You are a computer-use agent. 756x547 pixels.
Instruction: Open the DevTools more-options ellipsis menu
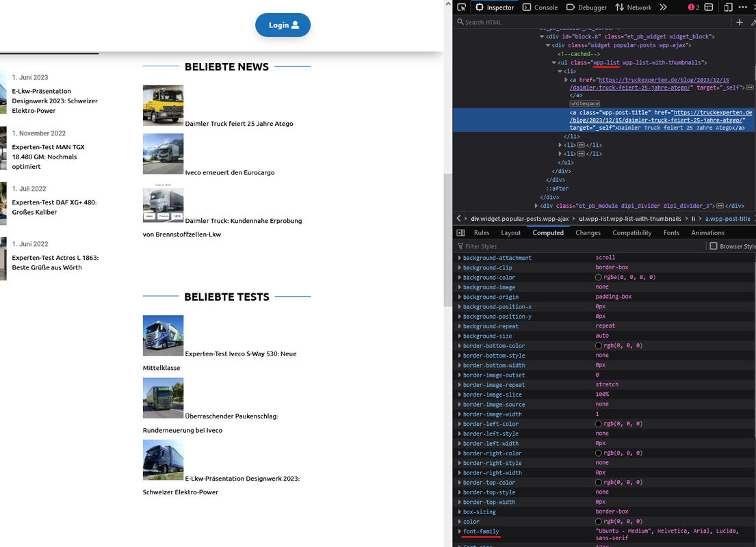coord(742,8)
